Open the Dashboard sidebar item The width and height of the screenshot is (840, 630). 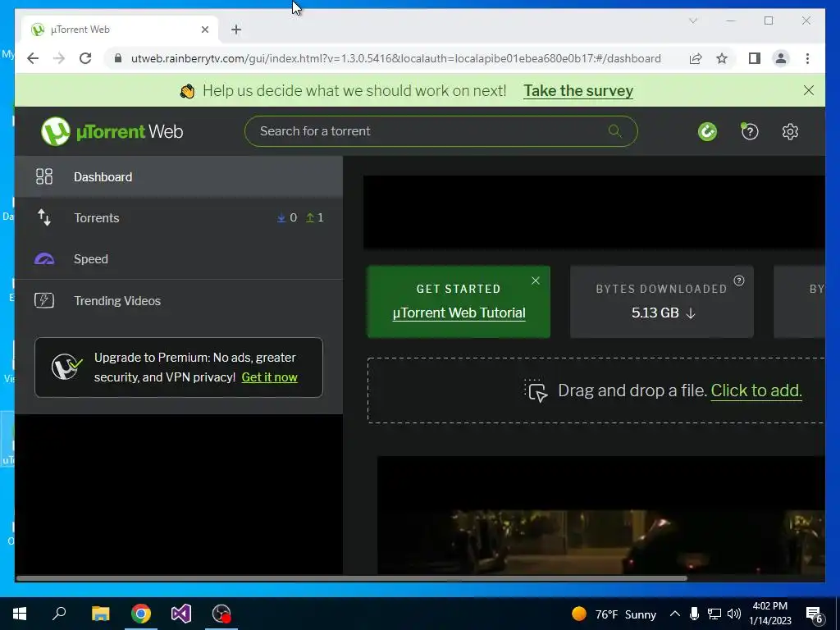(x=178, y=177)
